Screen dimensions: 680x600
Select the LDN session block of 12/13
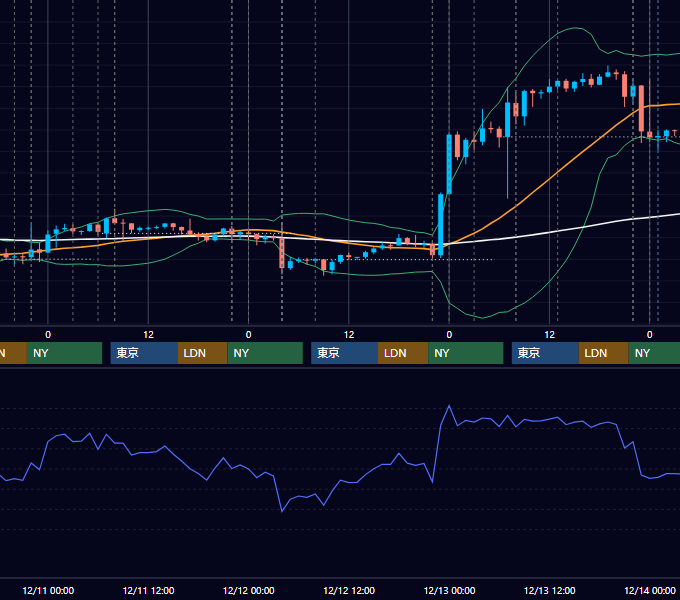click(x=604, y=353)
